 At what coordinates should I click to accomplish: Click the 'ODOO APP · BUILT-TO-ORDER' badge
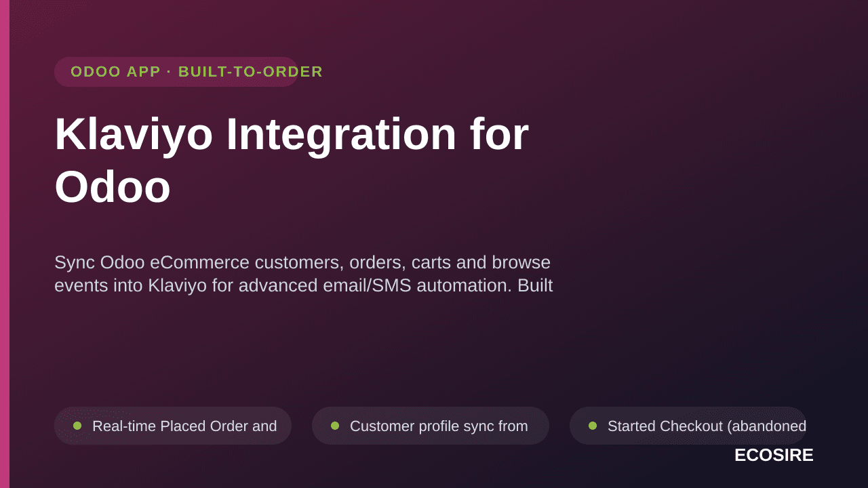pos(176,72)
